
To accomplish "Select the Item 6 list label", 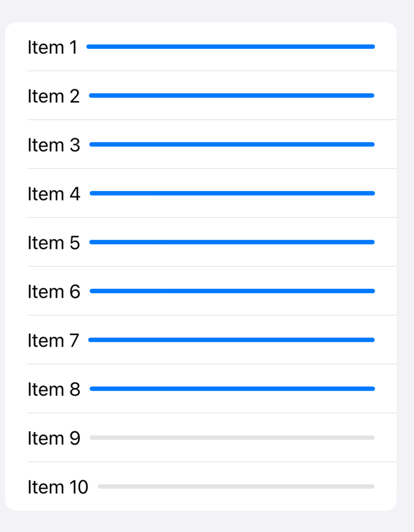I will (54, 292).
